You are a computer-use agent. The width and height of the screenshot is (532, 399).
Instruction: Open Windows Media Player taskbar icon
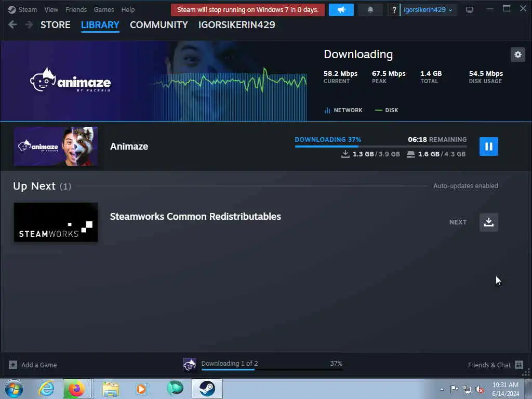[142, 389]
